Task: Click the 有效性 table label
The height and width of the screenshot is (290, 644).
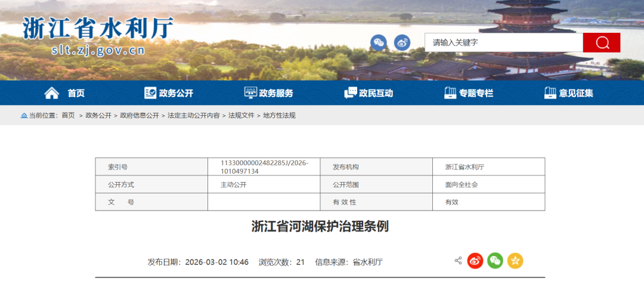Action: [345, 202]
